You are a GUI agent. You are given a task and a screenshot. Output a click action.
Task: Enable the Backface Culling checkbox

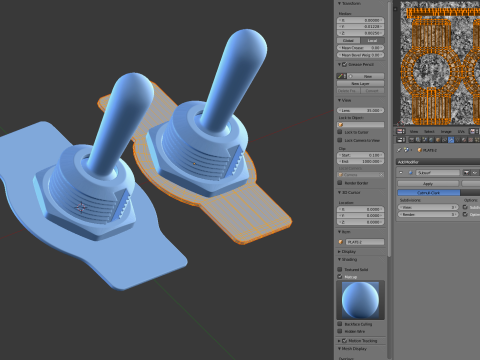[x=340, y=324]
